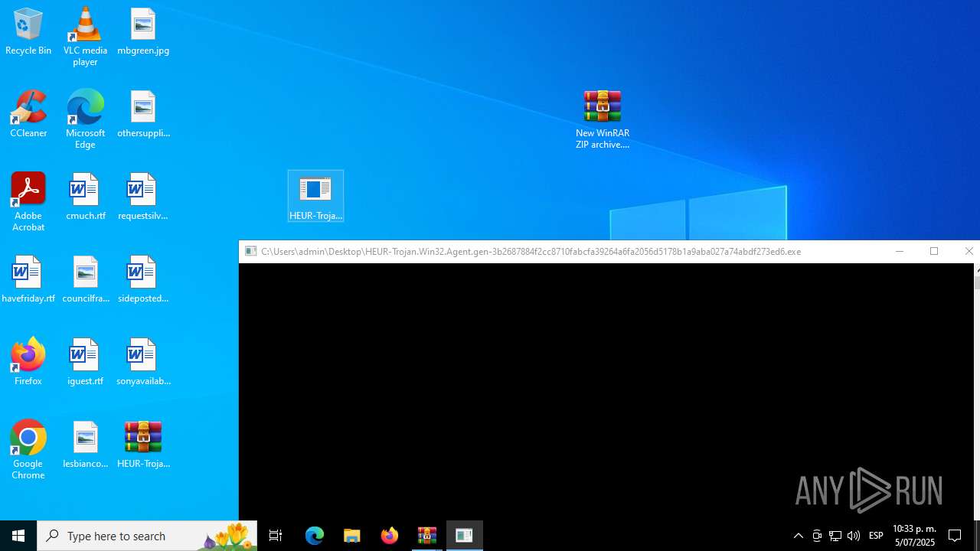Click the taskbar search box
The image size is (980, 551).
pyautogui.click(x=147, y=536)
